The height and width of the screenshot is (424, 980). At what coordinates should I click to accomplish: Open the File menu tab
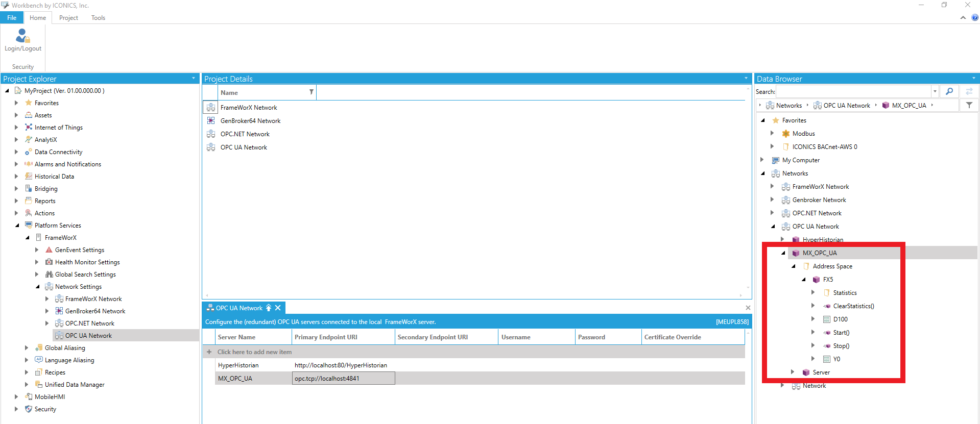(x=12, y=18)
